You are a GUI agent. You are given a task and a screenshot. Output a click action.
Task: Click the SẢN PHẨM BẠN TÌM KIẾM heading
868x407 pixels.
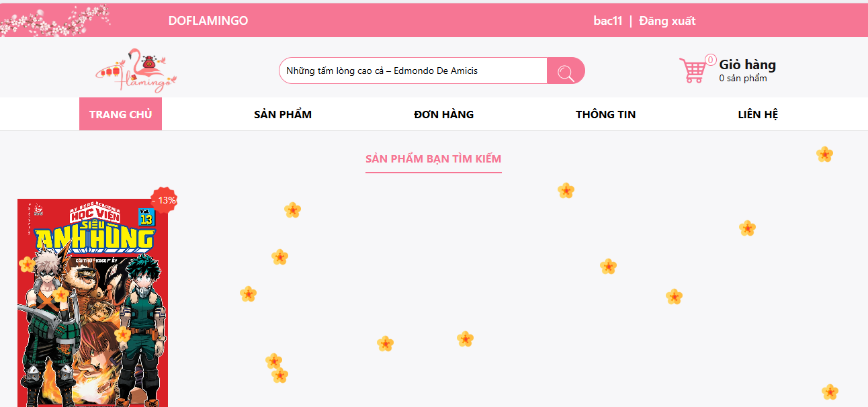pos(433,159)
